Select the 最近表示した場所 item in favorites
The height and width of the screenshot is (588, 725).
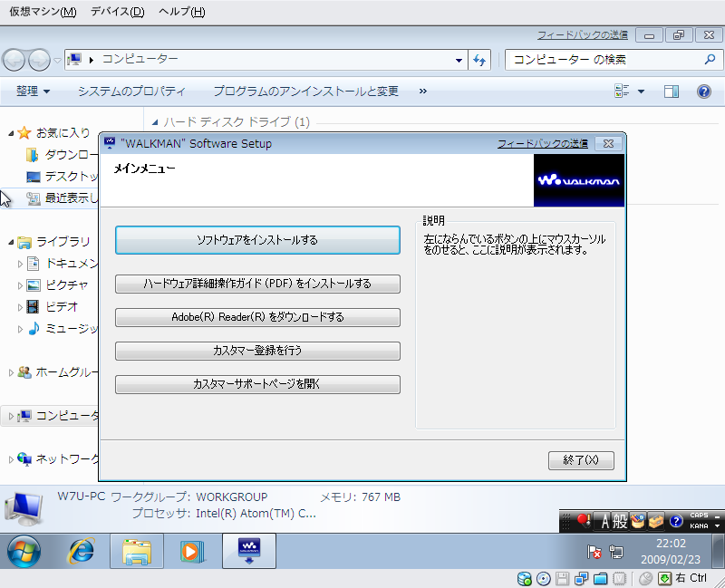pyautogui.click(x=62, y=198)
